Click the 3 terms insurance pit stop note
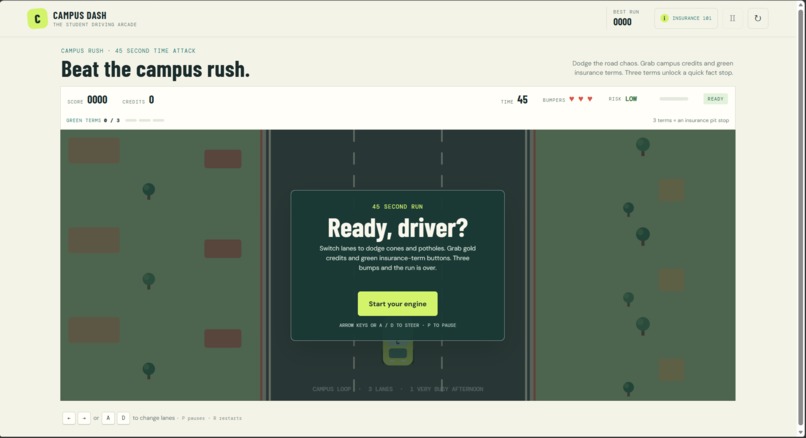Image resolution: width=806 pixels, height=438 pixels. point(691,120)
